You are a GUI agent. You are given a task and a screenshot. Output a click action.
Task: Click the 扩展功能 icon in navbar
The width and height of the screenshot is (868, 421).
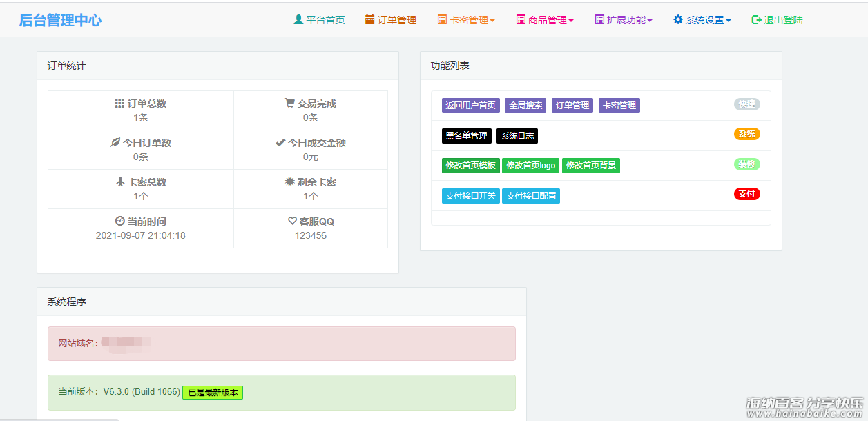[x=599, y=19]
